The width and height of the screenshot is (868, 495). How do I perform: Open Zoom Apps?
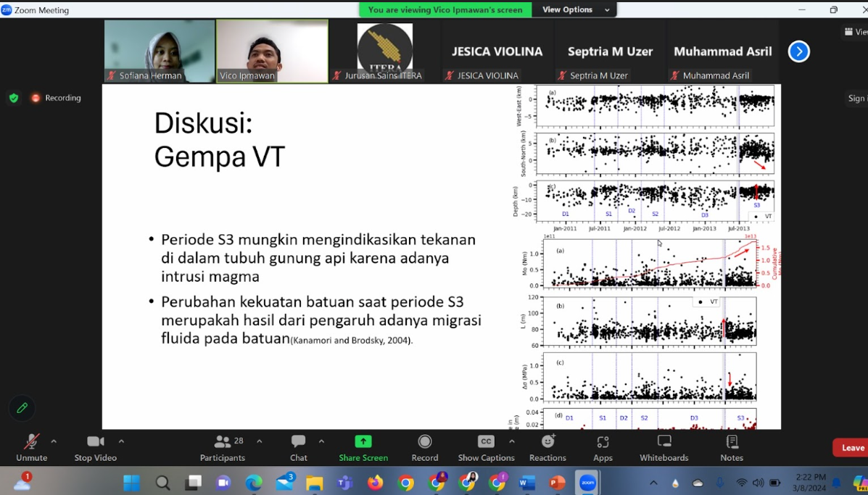(x=603, y=447)
